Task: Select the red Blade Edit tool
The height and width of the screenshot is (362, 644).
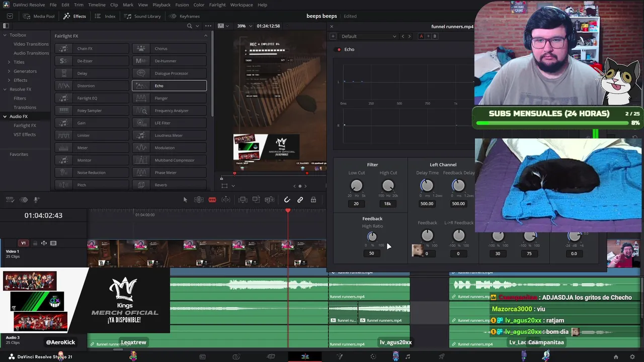Action: (x=212, y=200)
